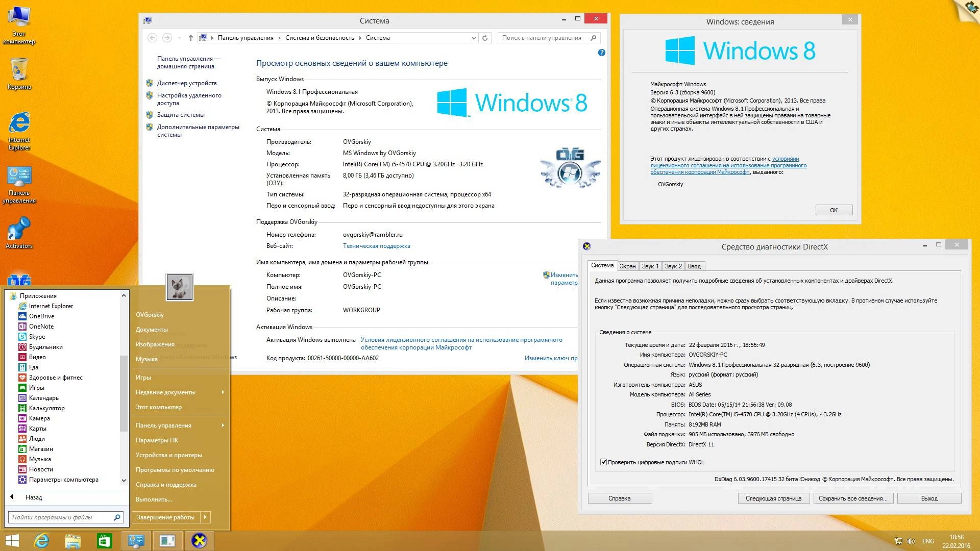Open Защита системы link
The width and height of the screenshot is (980, 551).
coord(181,115)
